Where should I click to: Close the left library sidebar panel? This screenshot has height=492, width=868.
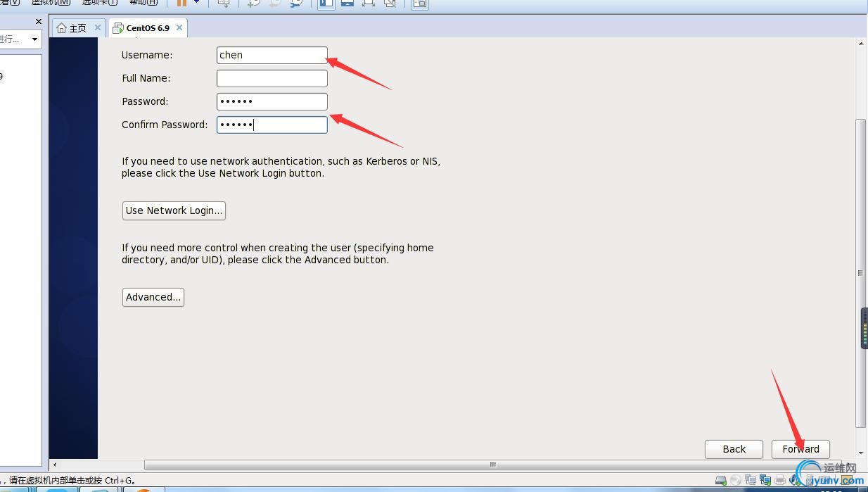39,22
